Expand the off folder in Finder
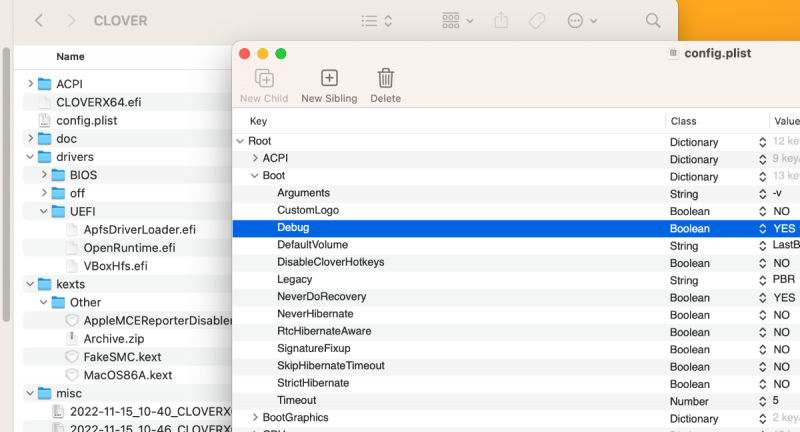800x432 pixels. click(x=44, y=193)
